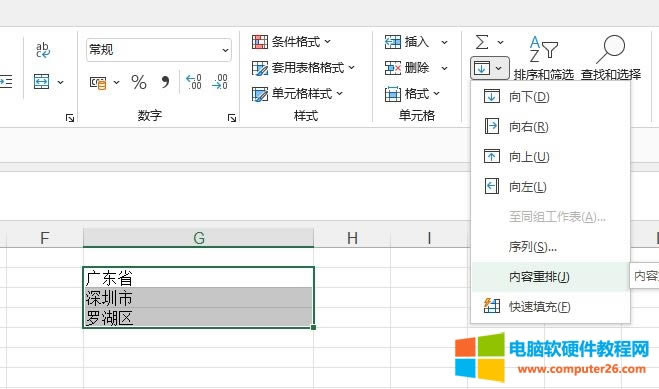Click cell containing 深圳市
The image size is (659, 389).
click(x=198, y=298)
